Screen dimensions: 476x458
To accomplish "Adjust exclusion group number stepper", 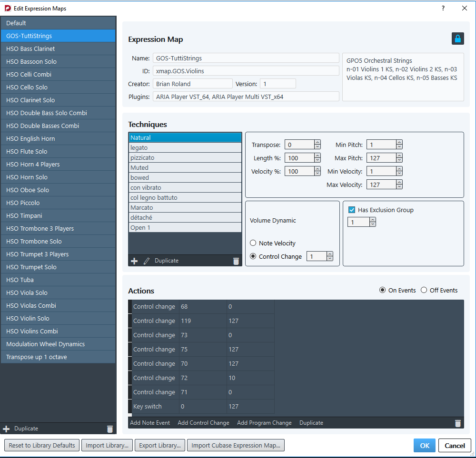I will (x=373, y=222).
